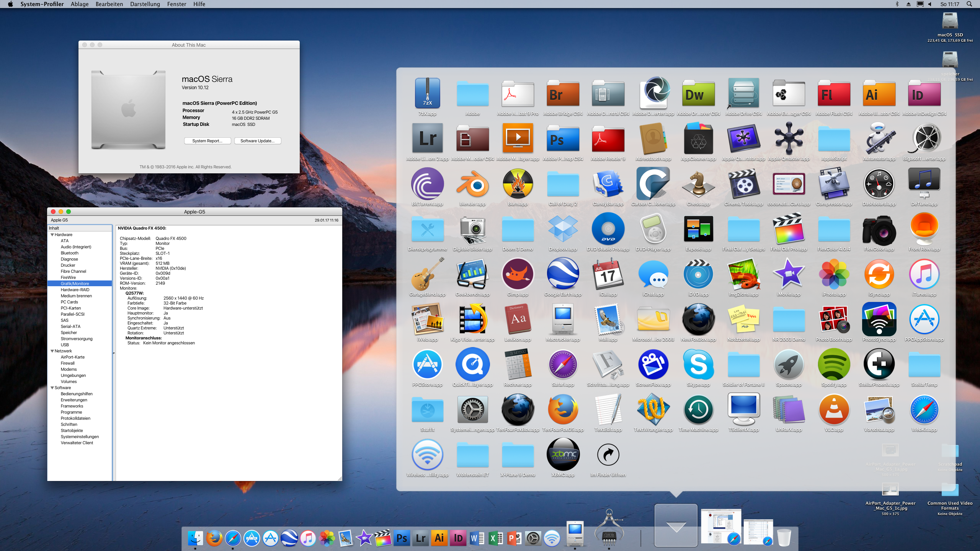Select Grafik/Monitore in the sidebar
Screen dimensions: 980x551
80,284
